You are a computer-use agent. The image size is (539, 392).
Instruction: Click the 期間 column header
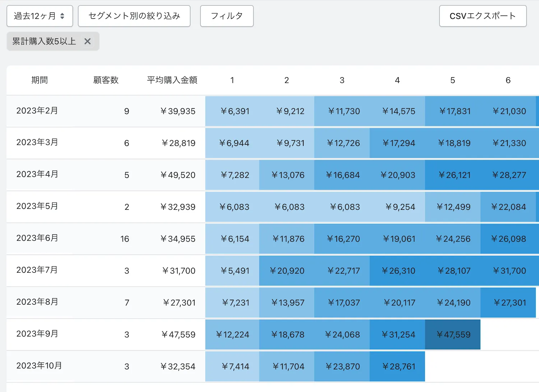pos(40,80)
